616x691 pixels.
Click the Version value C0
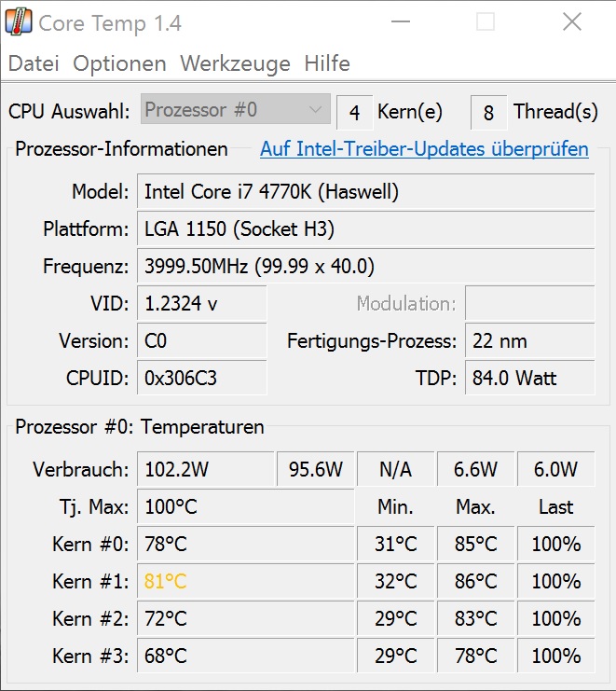click(x=201, y=340)
